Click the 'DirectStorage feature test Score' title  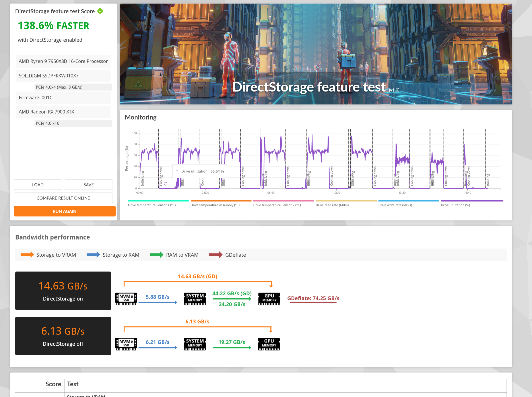point(55,11)
